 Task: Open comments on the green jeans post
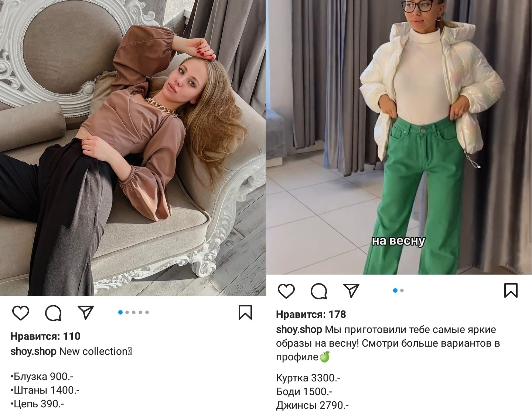319,291
